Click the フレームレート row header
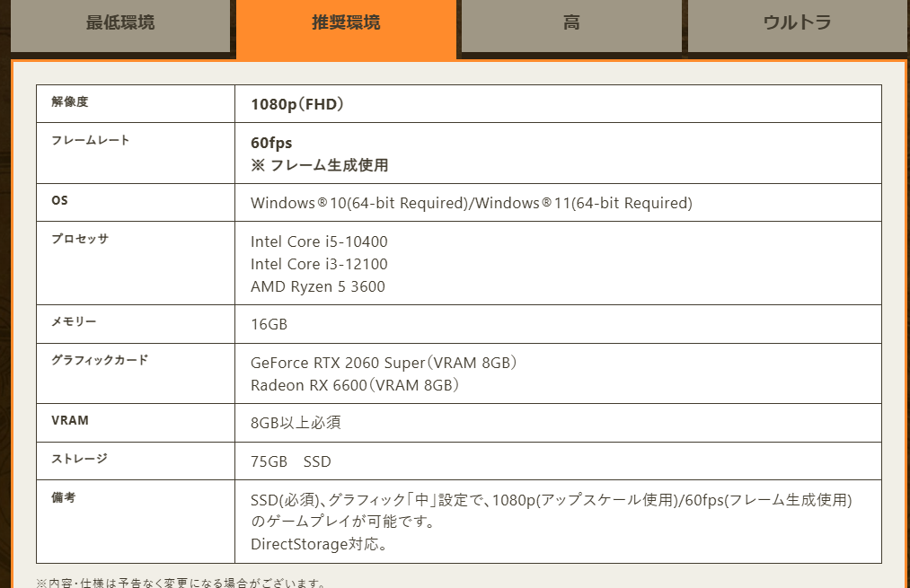 point(79,142)
